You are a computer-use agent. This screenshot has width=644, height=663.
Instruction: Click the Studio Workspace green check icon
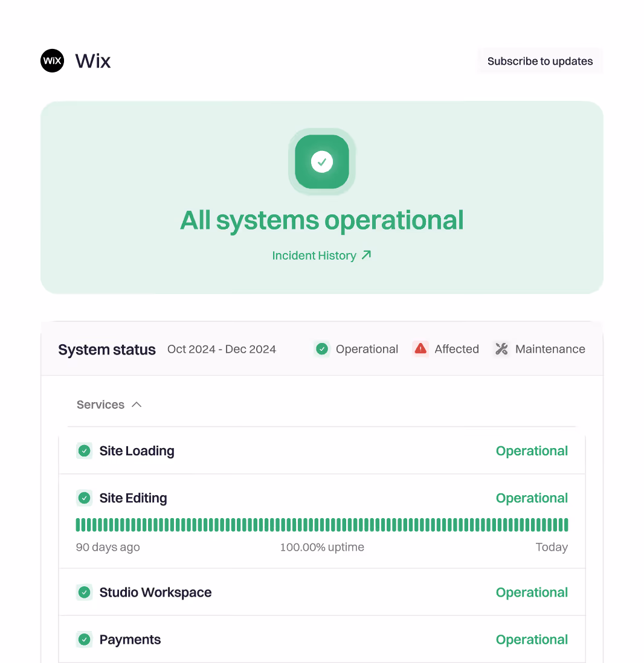pyautogui.click(x=84, y=592)
